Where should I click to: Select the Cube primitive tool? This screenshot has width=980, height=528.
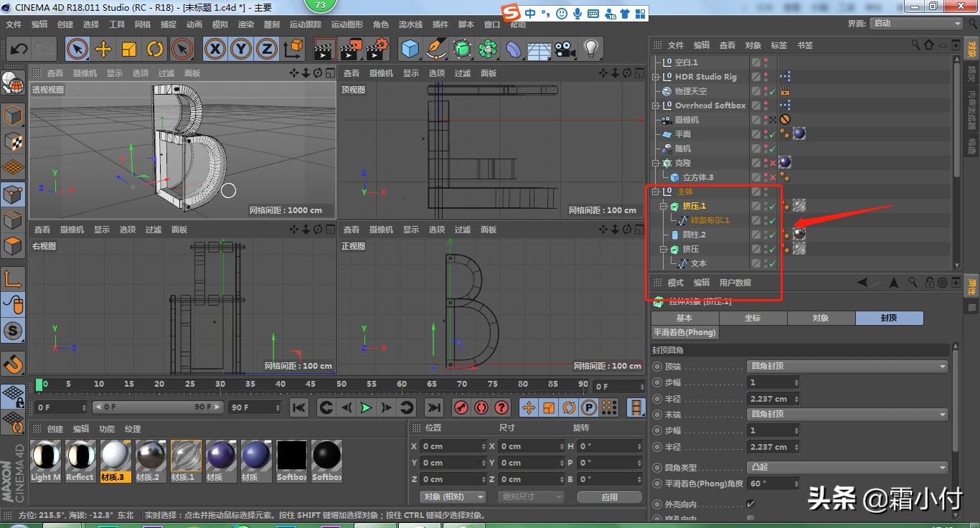point(410,48)
